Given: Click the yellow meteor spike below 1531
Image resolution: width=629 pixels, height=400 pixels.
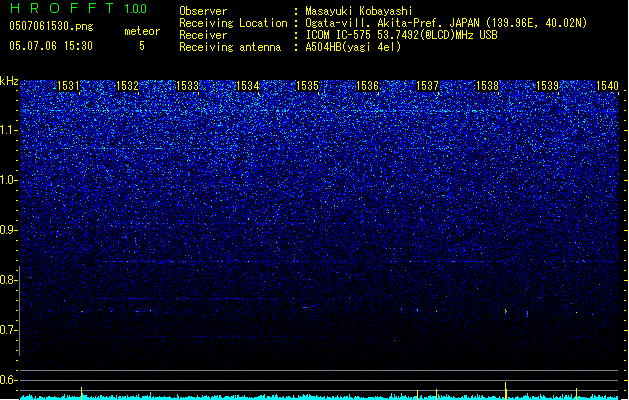Looking at the screenshot, I should pos(81,393).
